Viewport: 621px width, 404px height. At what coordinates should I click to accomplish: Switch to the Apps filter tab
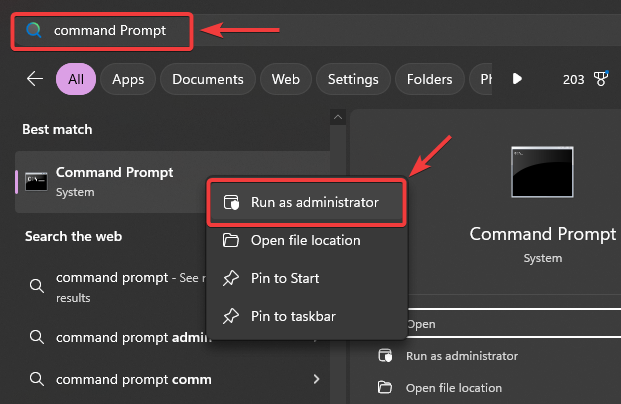128,79
